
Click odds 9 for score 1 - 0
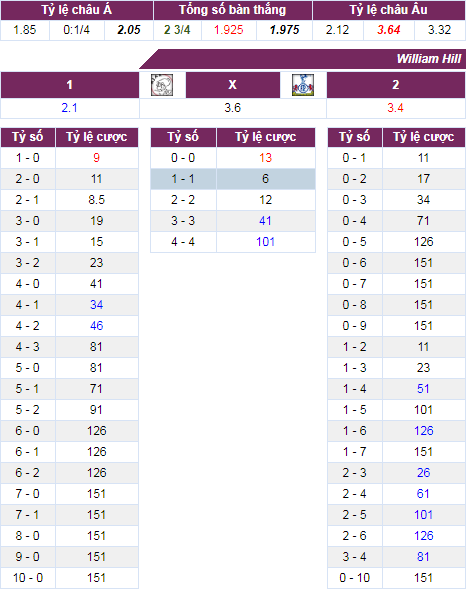pyautogui.click(x=97, y=158)
